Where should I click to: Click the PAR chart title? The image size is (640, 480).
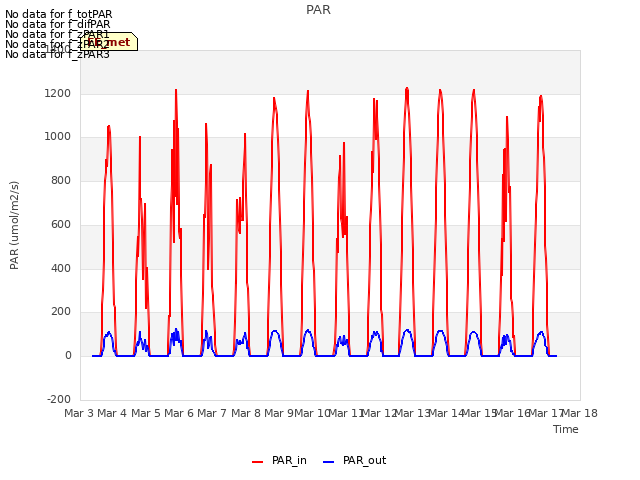coord(318,10)
